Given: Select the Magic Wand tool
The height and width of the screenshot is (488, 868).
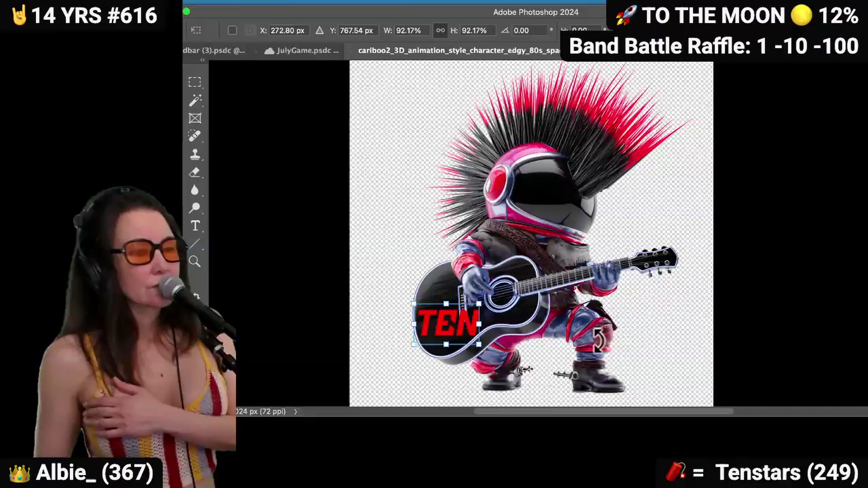Looking at the screenshot, I should click(x=195, y=100).
